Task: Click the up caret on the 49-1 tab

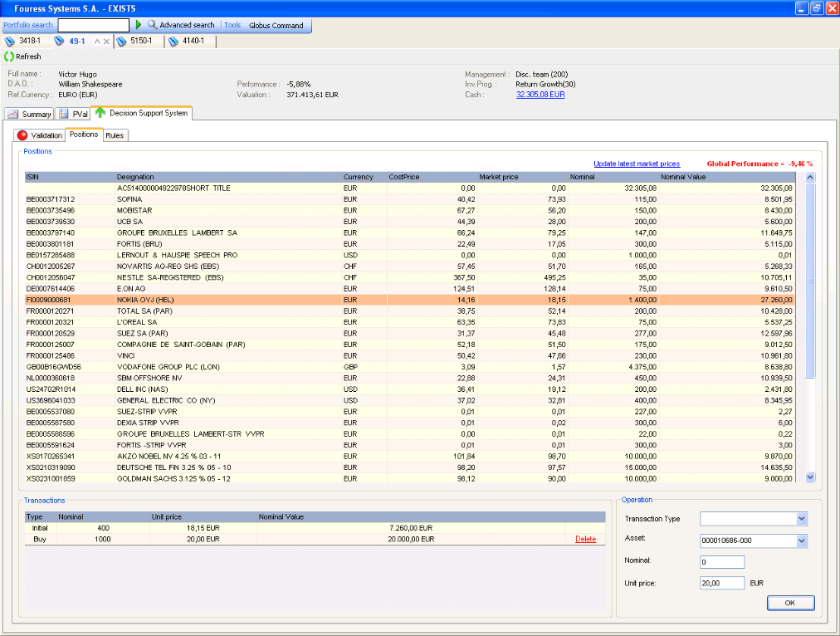Action: [x=97, y=42]
